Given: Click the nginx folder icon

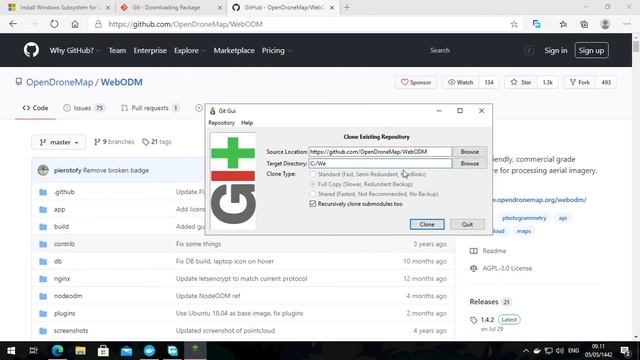Looking at the screenshot, I should 43,279.
